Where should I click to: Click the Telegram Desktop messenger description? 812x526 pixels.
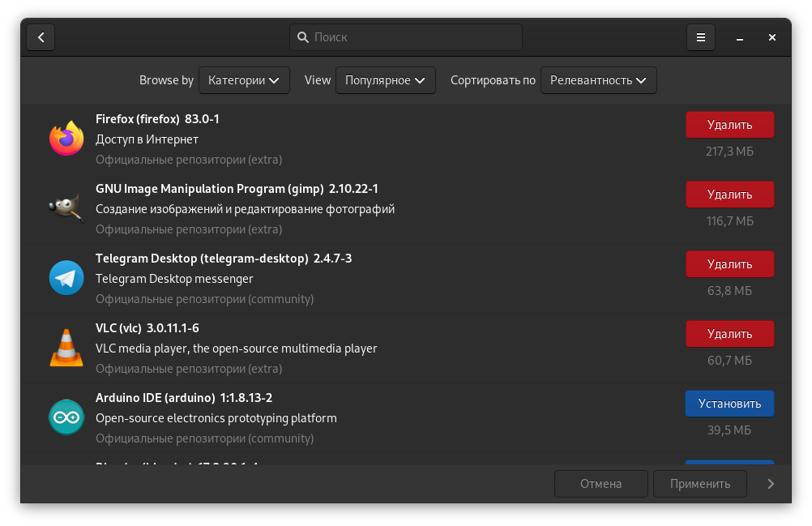click(174, 279)
